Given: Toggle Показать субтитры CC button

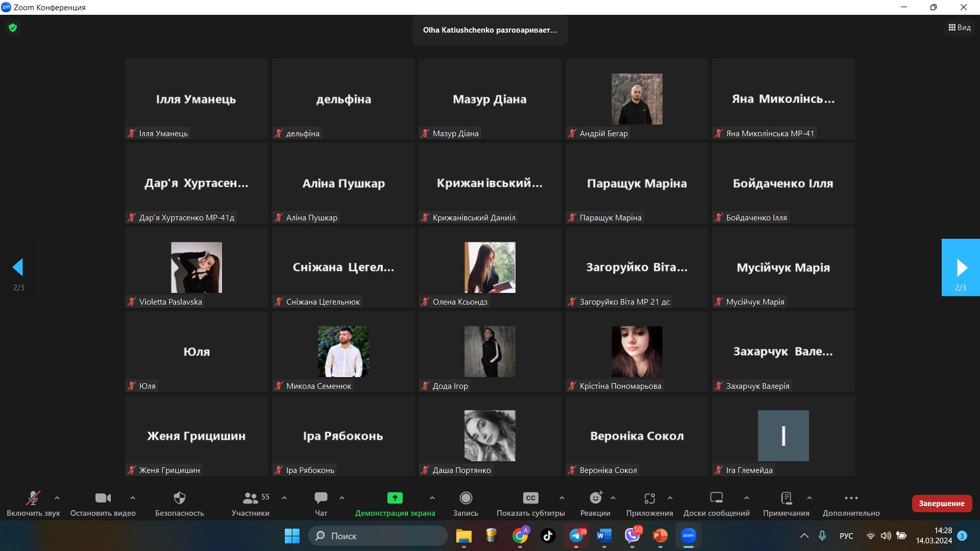Looking at the screenshot, I should (x=530, y=498).
